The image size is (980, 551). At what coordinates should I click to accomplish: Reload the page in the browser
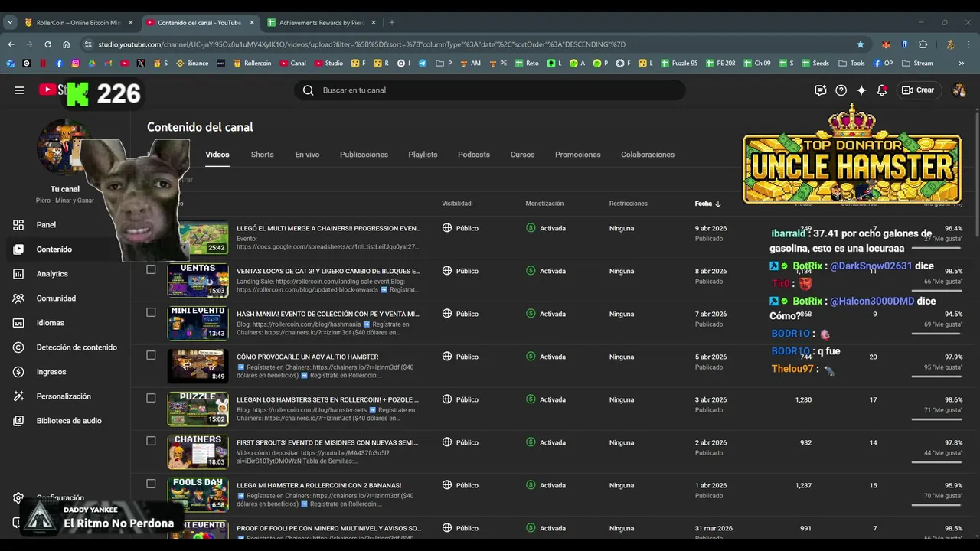[x=47, y=44]
